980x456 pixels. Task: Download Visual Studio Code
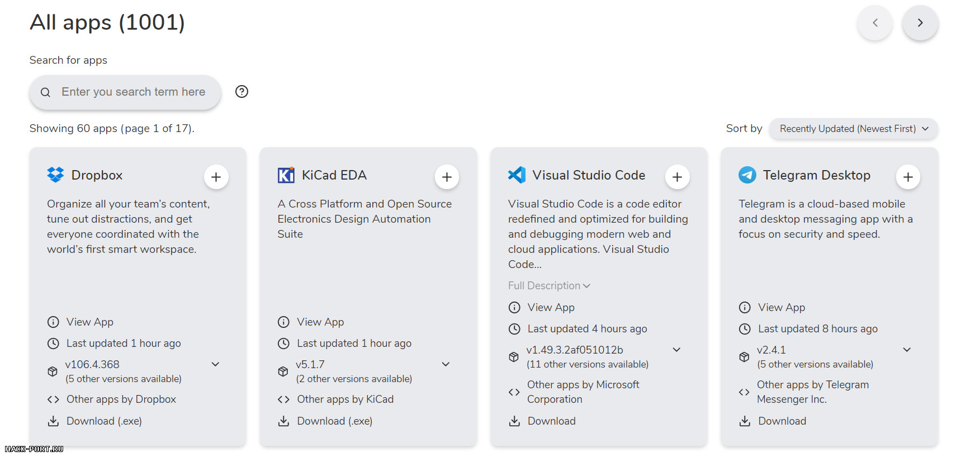click(x=552, y=421)
